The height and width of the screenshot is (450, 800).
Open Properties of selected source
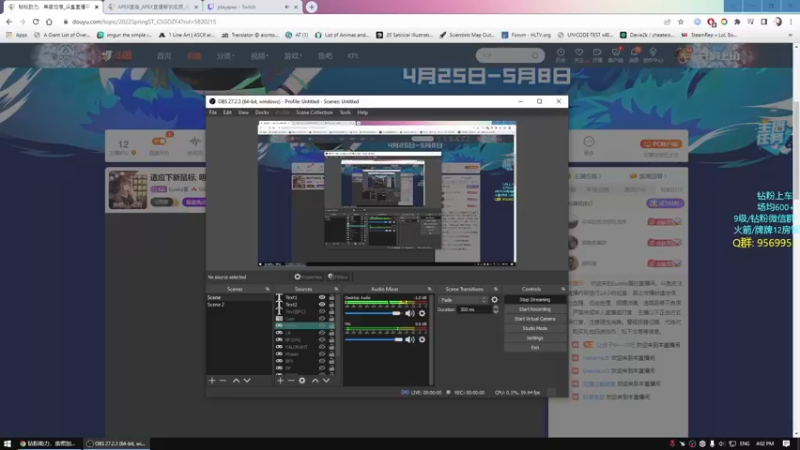click(308, 277)
